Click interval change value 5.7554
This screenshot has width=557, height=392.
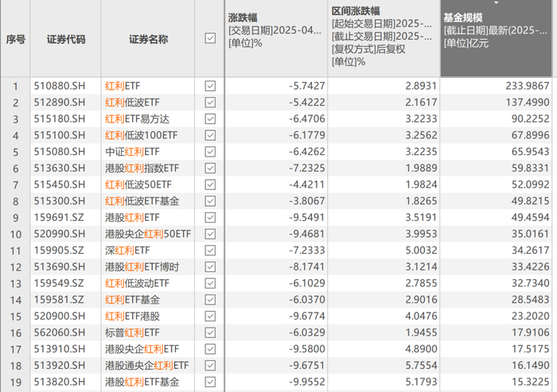(421, 366)
